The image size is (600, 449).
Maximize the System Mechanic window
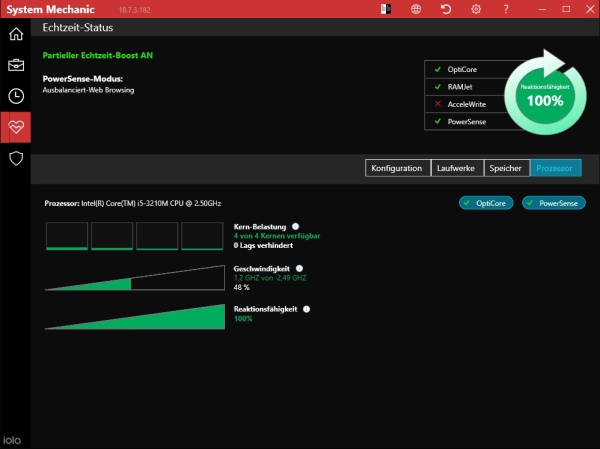tap(566, 9)
